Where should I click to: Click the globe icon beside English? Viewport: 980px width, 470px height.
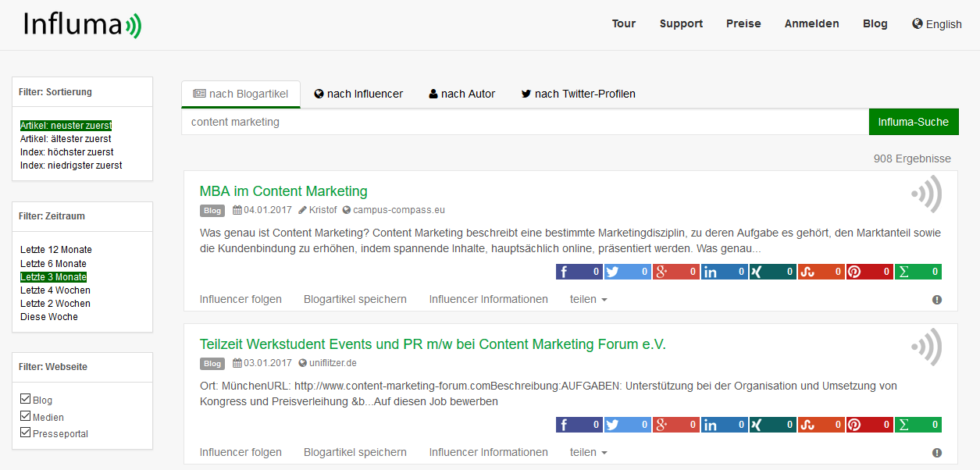coord(918,23)
